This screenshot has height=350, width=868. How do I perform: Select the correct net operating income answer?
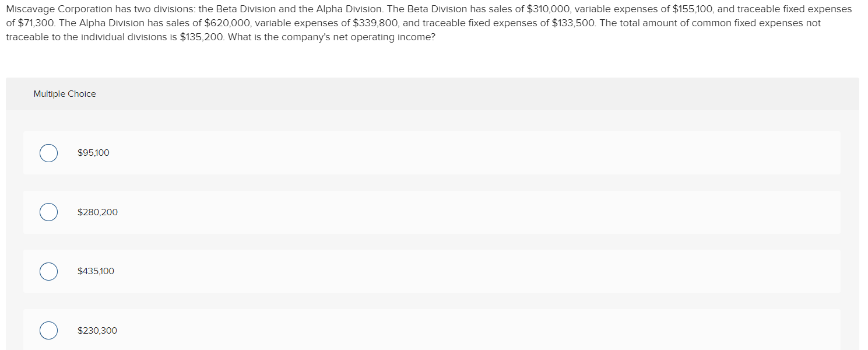coord(48,153)
